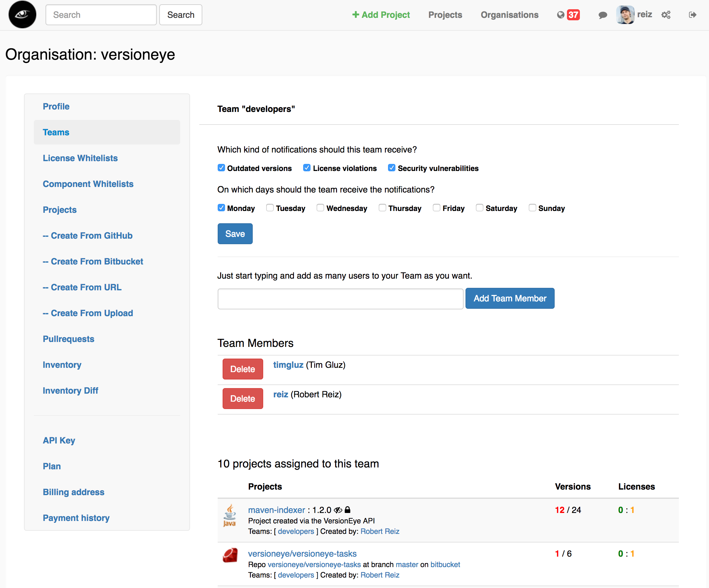Uncheck the Outdated versions checkbox
The height and width of the screenshot is (588, 709).
(221, 168)
